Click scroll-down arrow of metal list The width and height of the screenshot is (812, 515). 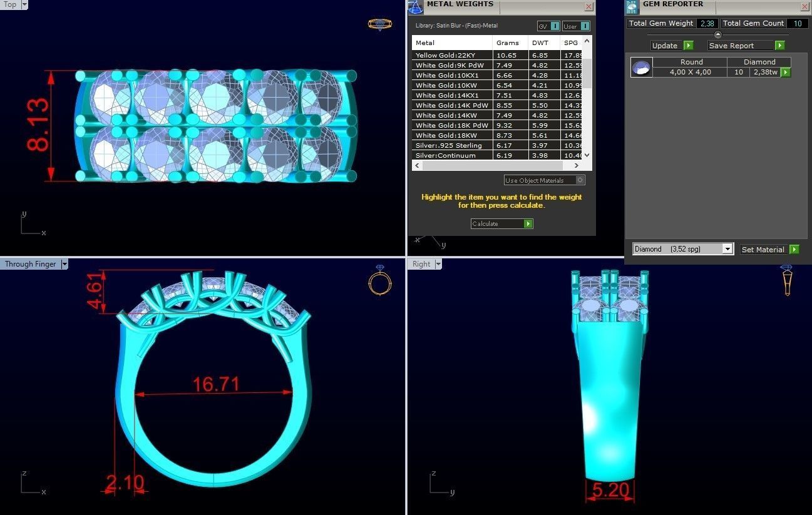pos(587,156)
